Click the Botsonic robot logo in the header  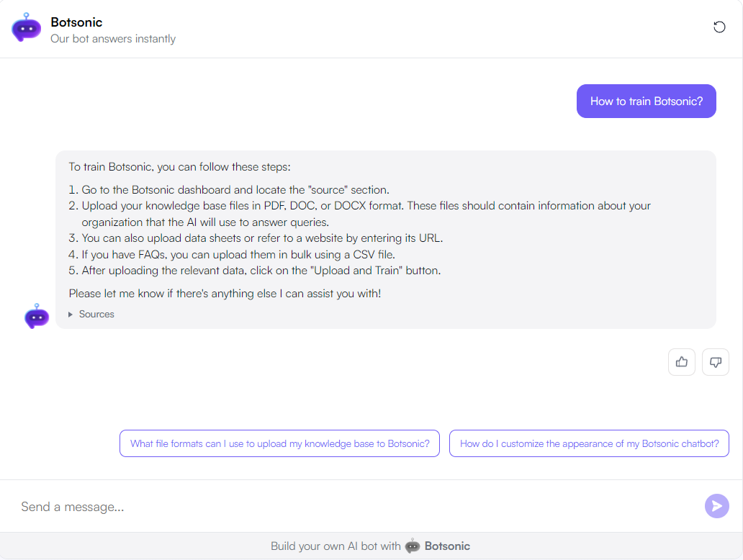pyautogui.click(x=26, y=28)
